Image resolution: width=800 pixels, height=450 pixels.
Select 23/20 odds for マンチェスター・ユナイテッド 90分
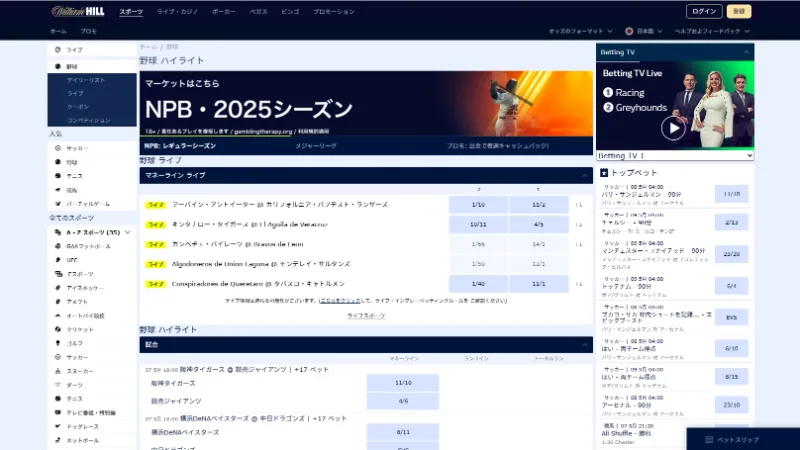pos(731,254)
